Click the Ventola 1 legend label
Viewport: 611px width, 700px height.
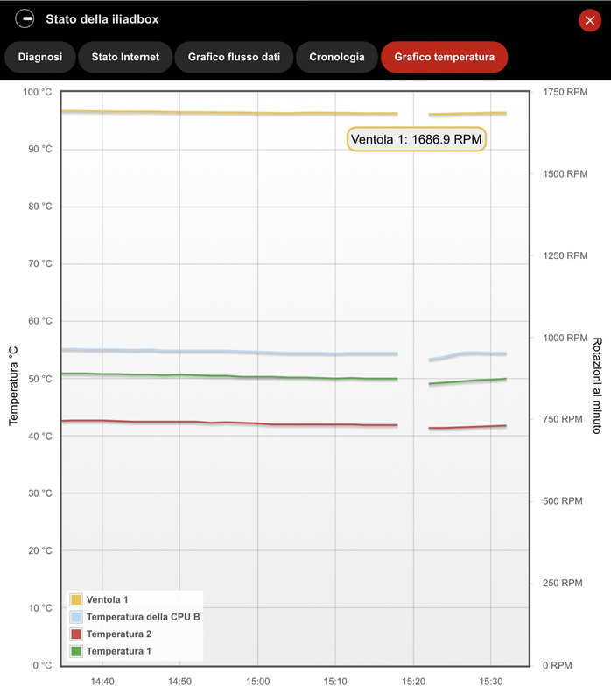coord(107,599)
